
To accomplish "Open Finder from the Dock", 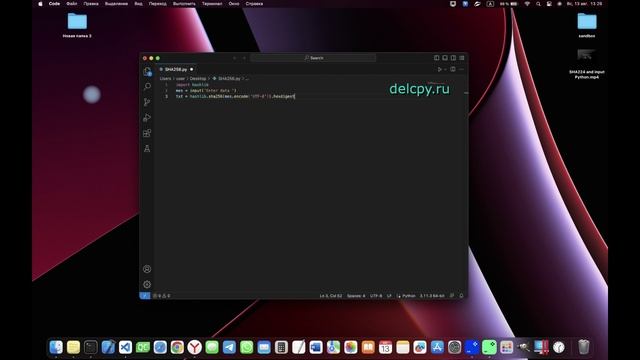I will [56, 347].
